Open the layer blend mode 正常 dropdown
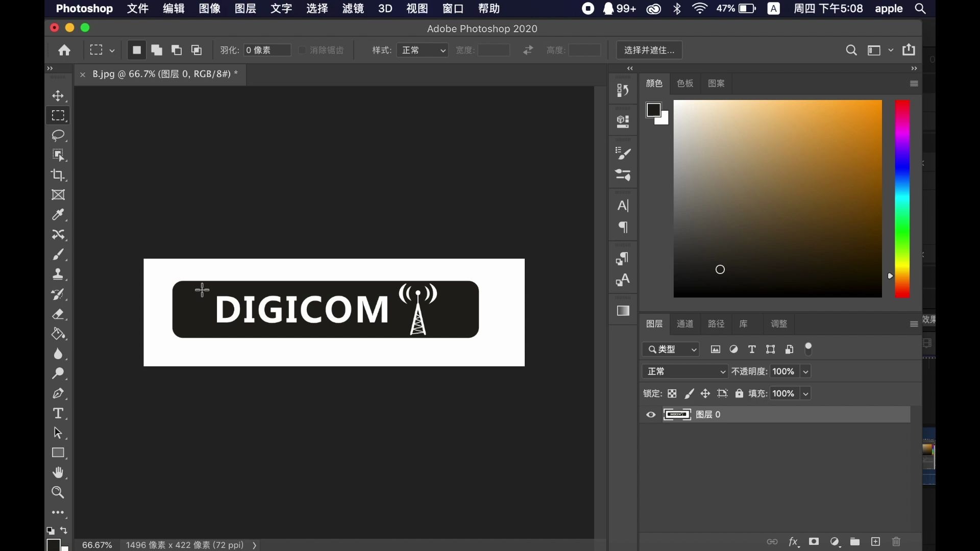 pos(685,371)
